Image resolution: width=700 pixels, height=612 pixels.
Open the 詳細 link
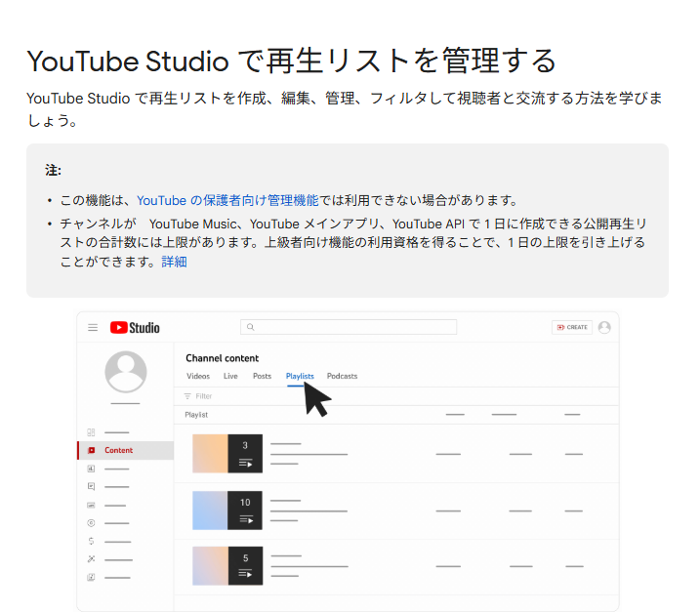[x=174, y=262]
